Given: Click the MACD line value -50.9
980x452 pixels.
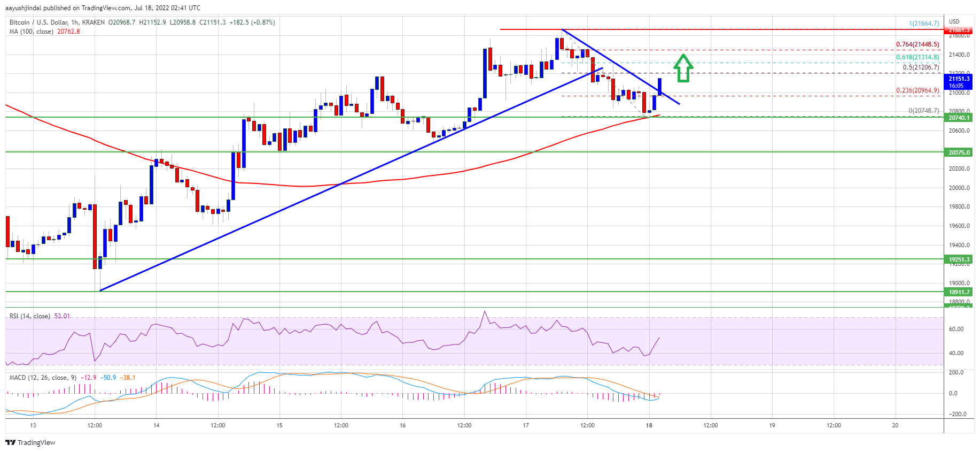Looking at the screenshot, I should pyautogui.click(x=108, y=378).
